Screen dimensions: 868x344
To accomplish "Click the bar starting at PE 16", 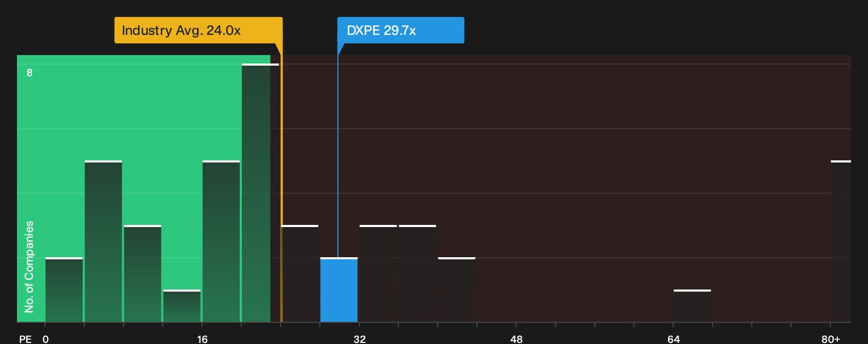I will tap(221, 241).
